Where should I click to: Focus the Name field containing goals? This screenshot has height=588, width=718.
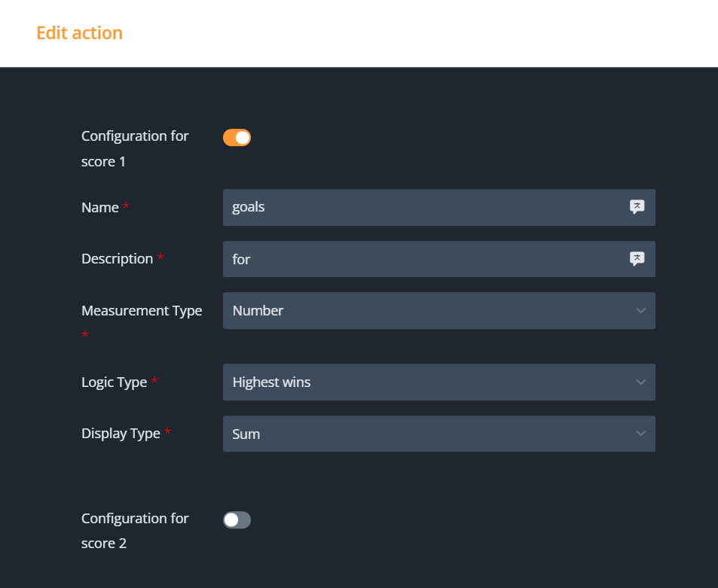[422, 207]
